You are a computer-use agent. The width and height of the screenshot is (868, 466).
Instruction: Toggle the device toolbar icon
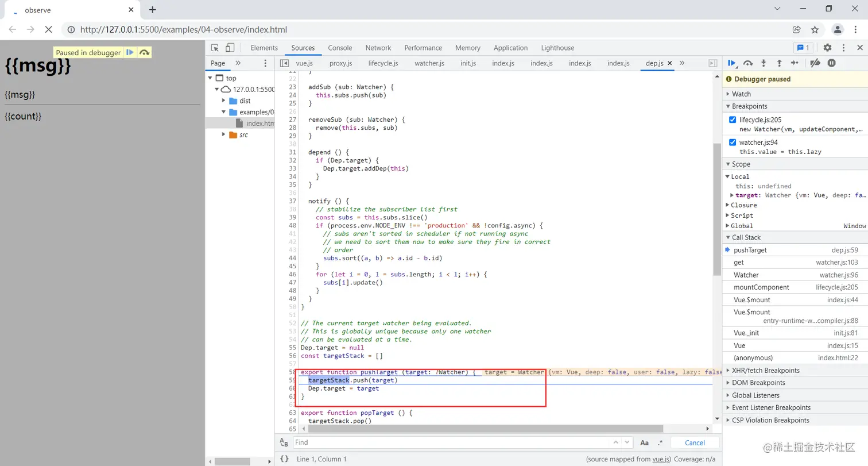pos(230,48)
